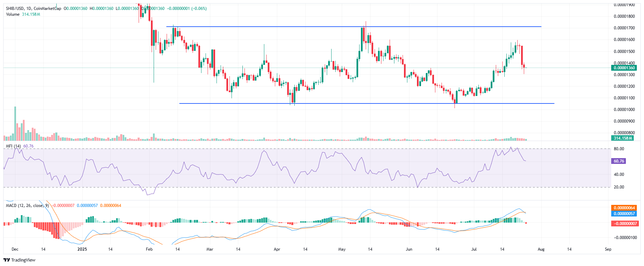Click the 0.00001200 price axis label
Screen dimensions: 644x266
pyautogui.click(x=624, y=86)
